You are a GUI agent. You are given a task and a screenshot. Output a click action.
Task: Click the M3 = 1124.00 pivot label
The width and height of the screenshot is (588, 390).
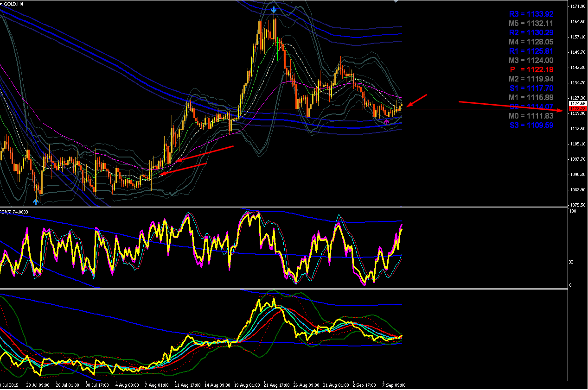click(531, 60)
